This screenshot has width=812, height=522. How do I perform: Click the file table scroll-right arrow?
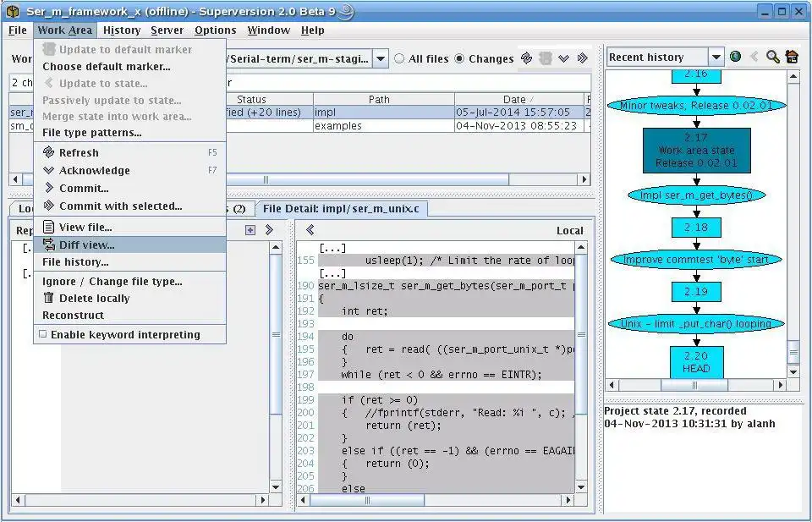(584, 179)
